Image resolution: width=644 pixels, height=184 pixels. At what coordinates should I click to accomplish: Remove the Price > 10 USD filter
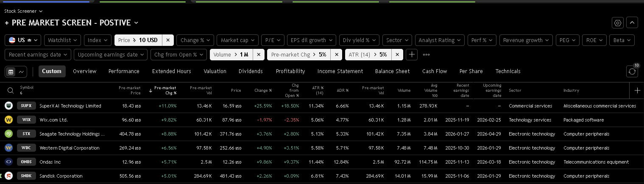tap(168, 40)
